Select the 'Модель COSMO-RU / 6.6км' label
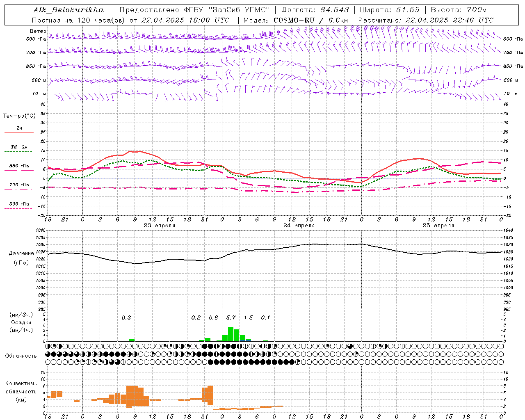The image size is (525, 420). pos(296,20)
